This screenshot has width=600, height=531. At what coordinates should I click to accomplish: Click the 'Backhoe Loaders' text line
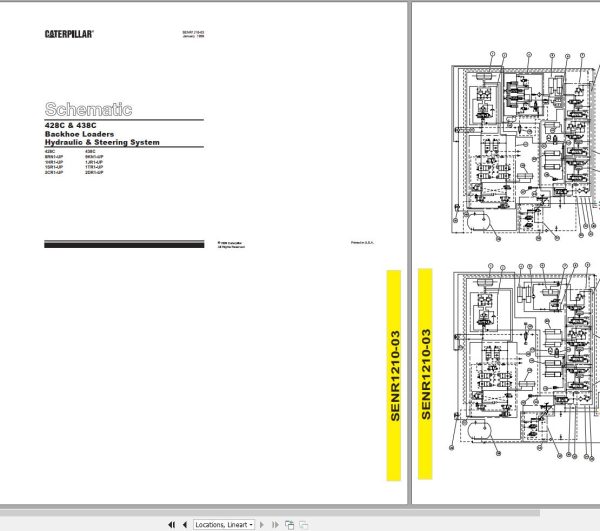coord(79,134)
